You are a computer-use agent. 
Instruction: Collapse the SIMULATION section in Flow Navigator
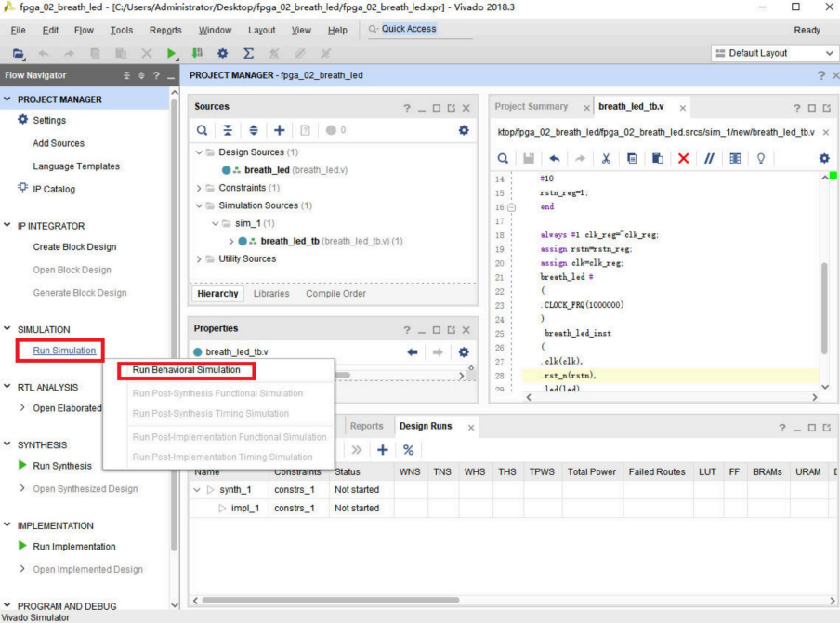[8, 330]
